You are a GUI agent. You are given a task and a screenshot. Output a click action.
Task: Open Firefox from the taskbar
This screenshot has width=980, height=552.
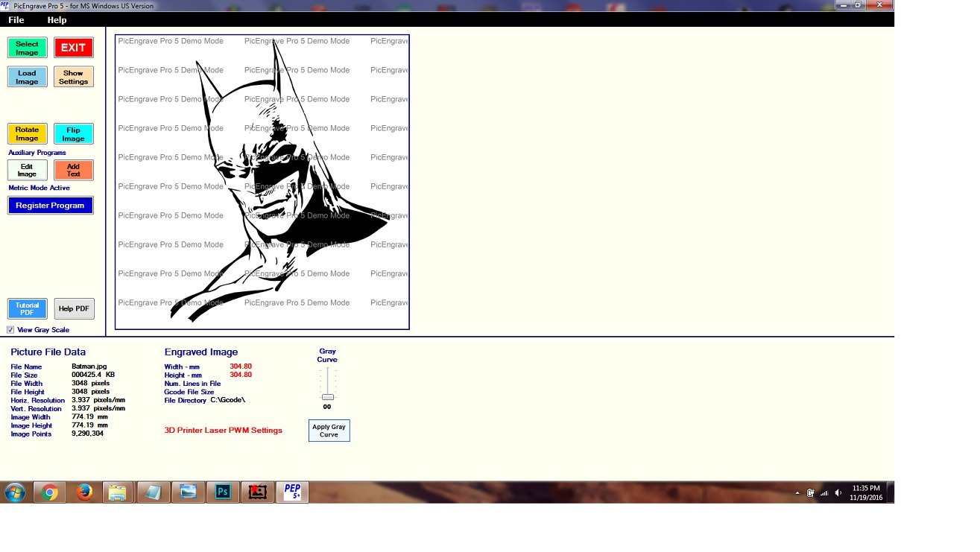coord(84,492)
